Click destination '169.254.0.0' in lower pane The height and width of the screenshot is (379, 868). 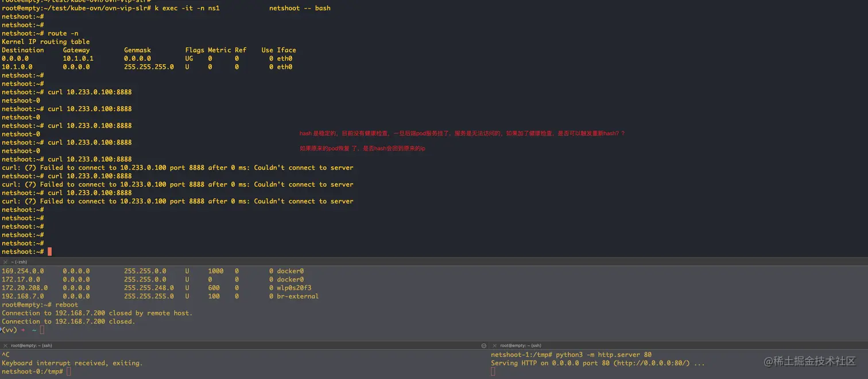pyautogui.click(x=23, y=271)
